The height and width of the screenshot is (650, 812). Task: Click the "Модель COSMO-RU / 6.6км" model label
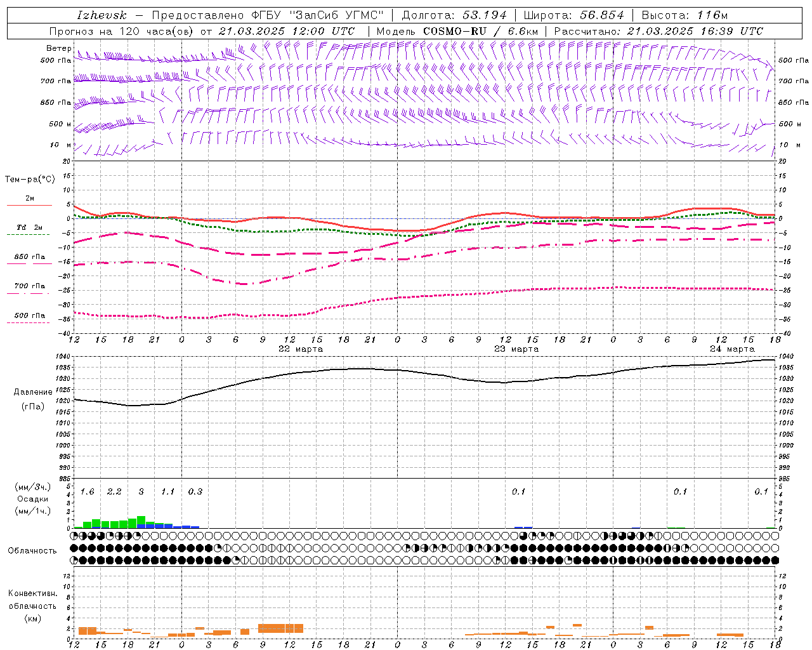pyautogui.click(x=457, y=31)
